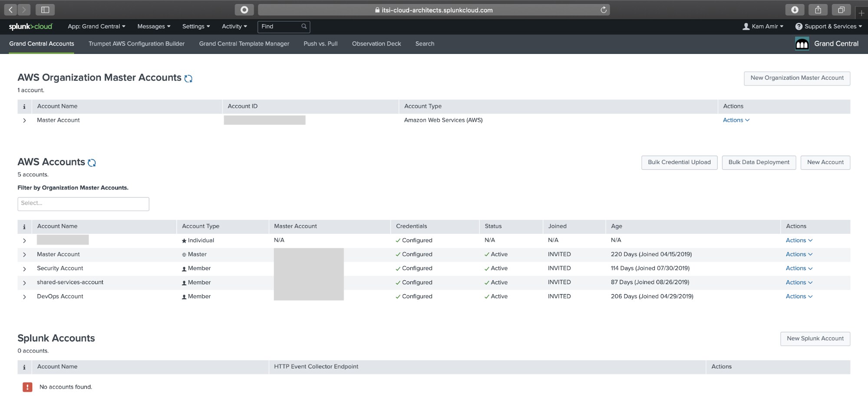Click Amazon Web Services (AWS) account type cell

[443, 120]
